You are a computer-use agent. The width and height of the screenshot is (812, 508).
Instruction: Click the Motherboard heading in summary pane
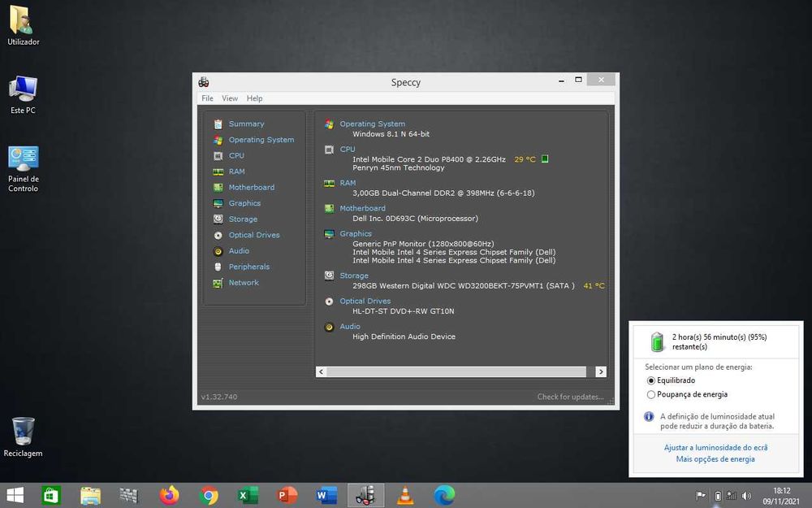pos(362,208)
